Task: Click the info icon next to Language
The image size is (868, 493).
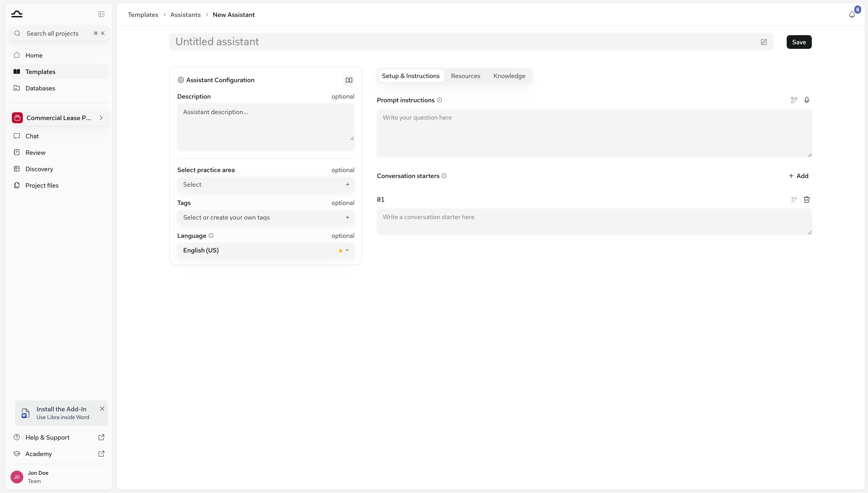Action: coord(211,236)
